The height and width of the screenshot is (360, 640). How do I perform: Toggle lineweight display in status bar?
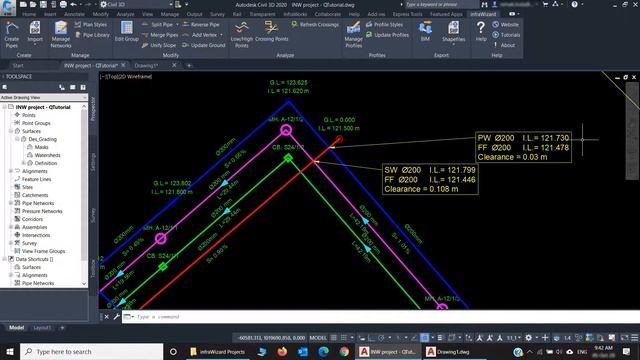click(x=440, y=338)
